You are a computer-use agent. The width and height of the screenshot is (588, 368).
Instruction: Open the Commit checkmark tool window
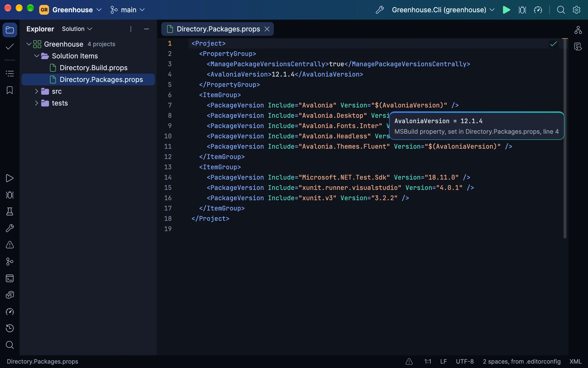(x=10, y=47)
